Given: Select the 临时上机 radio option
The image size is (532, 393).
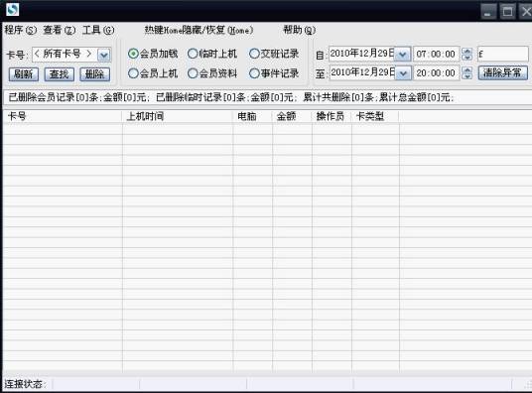Looking at the screenshot, I should click(212, 54).
